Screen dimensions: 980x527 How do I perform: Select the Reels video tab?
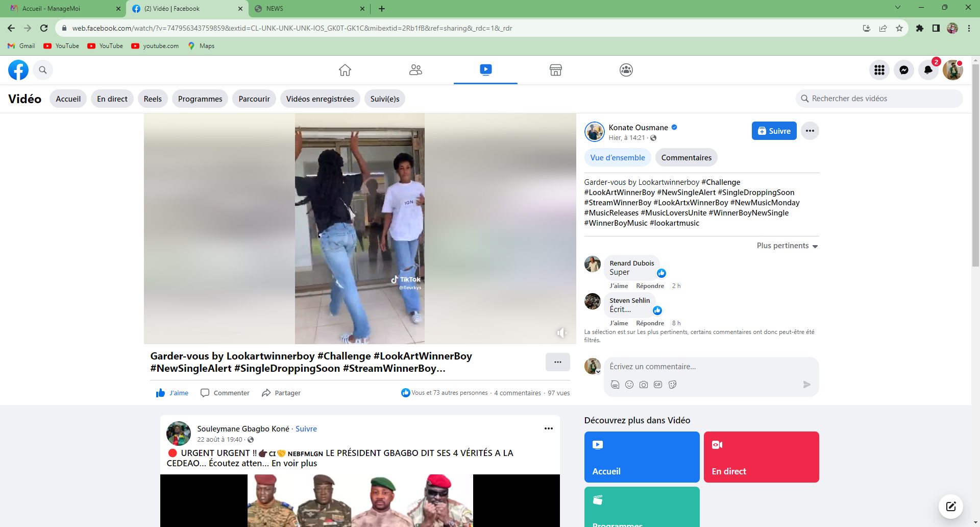[153, 99]
